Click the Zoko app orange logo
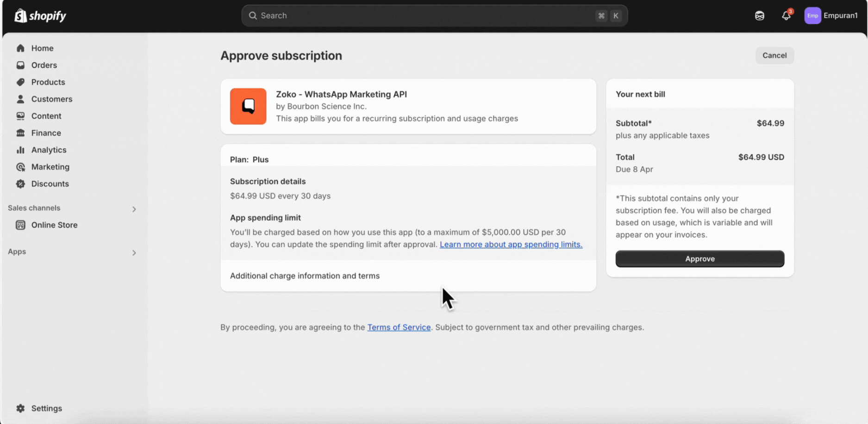Screen dimensions: 868x424 (x=248, y=107)
